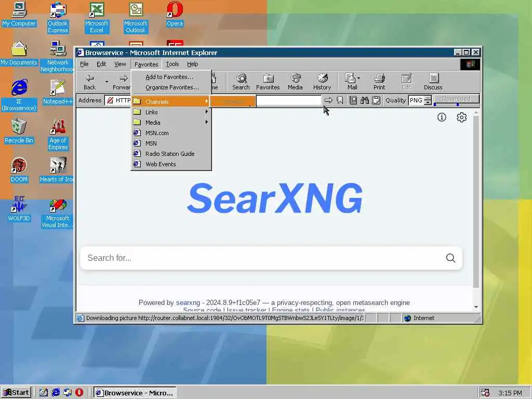
Task: Click the Print toolbar button
Action: (x=379, y=82)
